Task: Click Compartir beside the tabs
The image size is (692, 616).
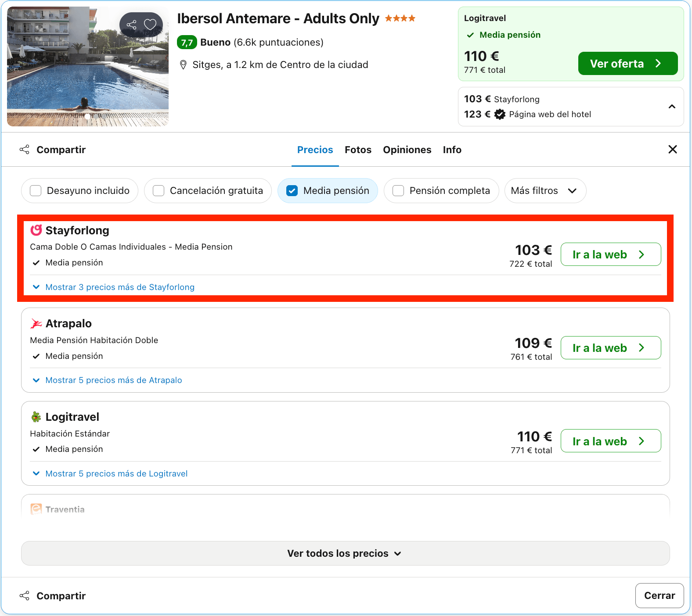Action: 53,150
